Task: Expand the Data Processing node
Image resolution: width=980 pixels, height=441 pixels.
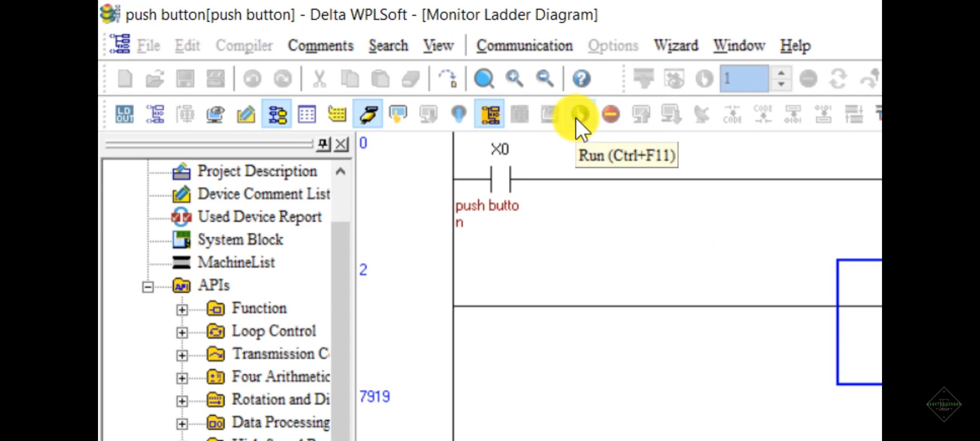Action: pos(183,423)
